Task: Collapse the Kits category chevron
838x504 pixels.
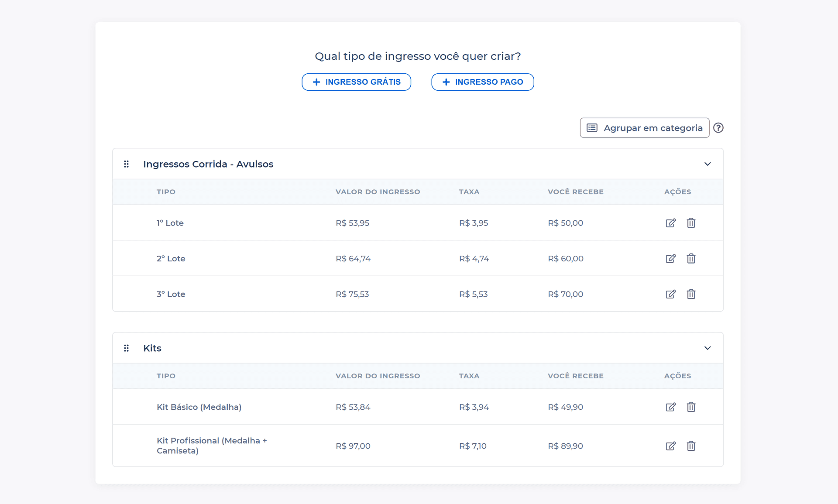Action: [x=707, y=348]
